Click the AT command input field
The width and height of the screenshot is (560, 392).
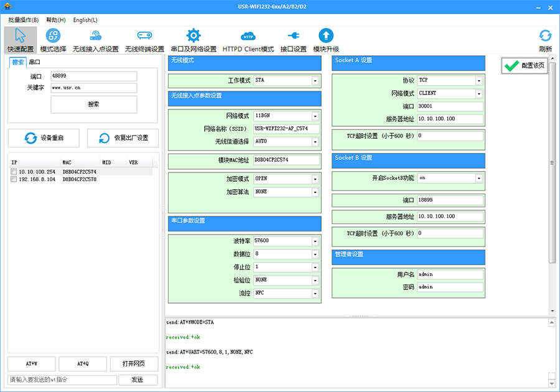62,380
